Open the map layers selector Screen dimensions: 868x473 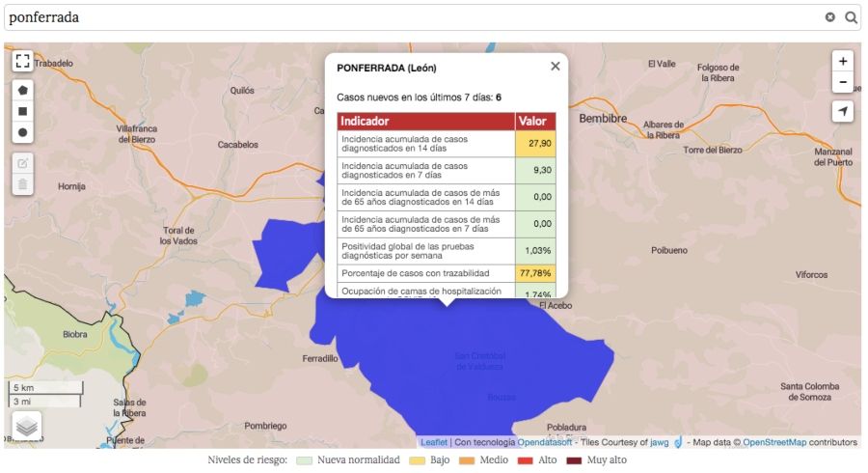click(27, 426)
